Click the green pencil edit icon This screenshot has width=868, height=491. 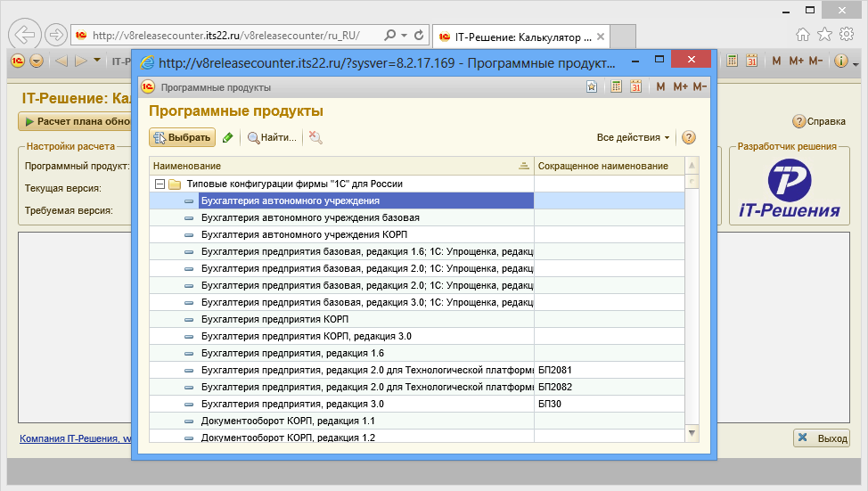click(227, 137)
